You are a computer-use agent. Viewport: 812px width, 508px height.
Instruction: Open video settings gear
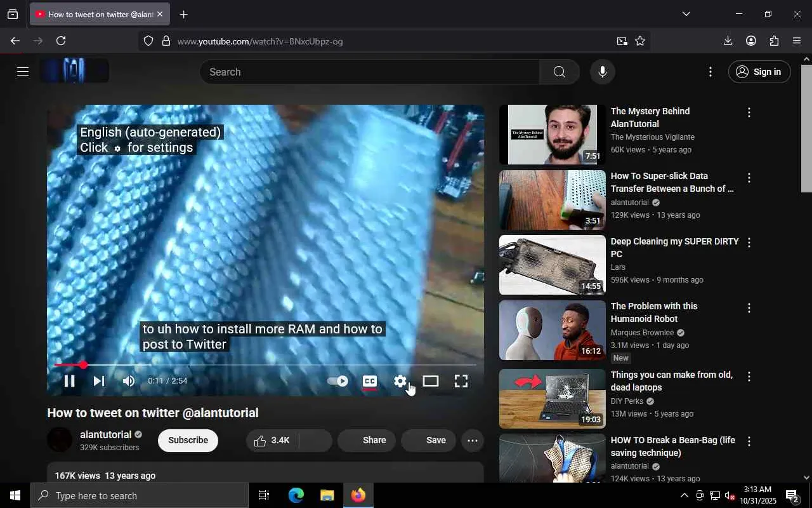400,381
